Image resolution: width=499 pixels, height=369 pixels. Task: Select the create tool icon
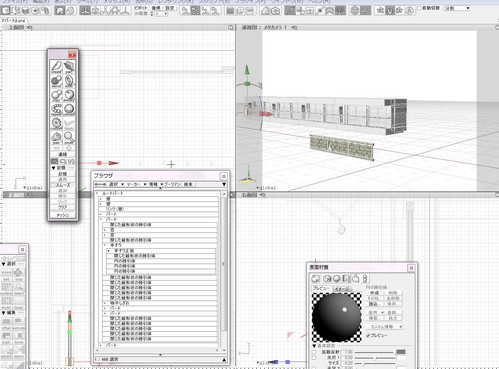(56, 66)
